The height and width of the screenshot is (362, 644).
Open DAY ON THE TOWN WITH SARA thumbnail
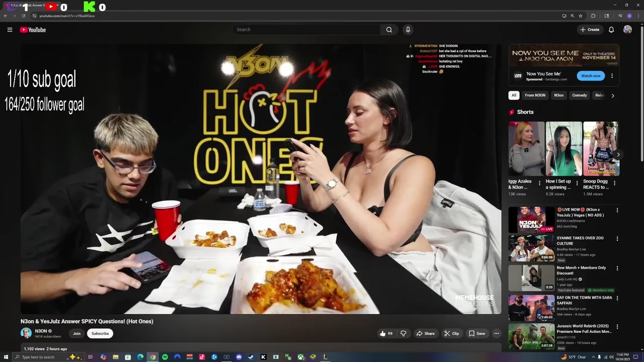tap(531, 307)
